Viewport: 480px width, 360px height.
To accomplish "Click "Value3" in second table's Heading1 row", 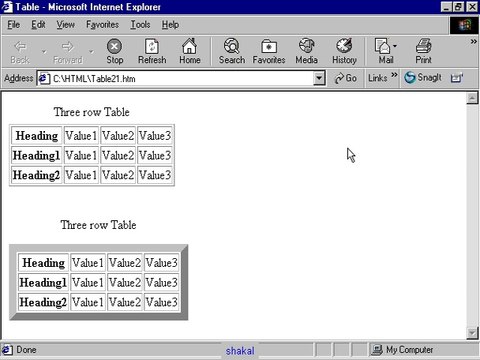I will click(x=162, y=283).
